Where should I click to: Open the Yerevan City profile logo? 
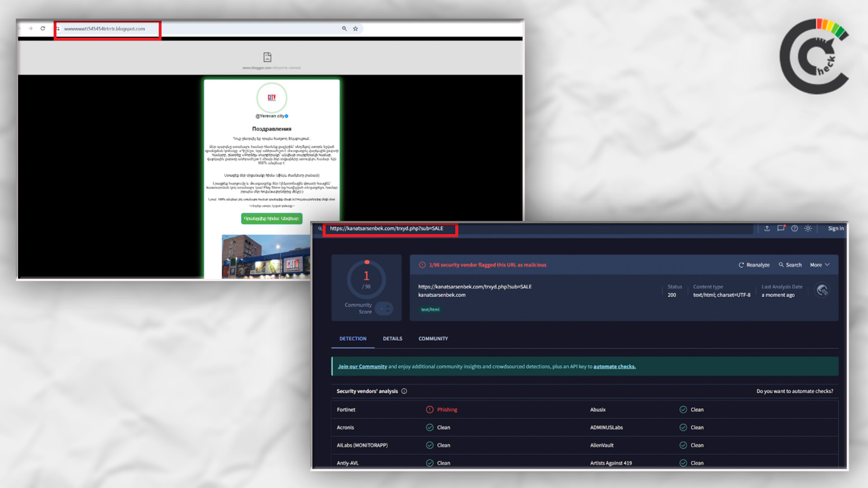pos(272,98)
